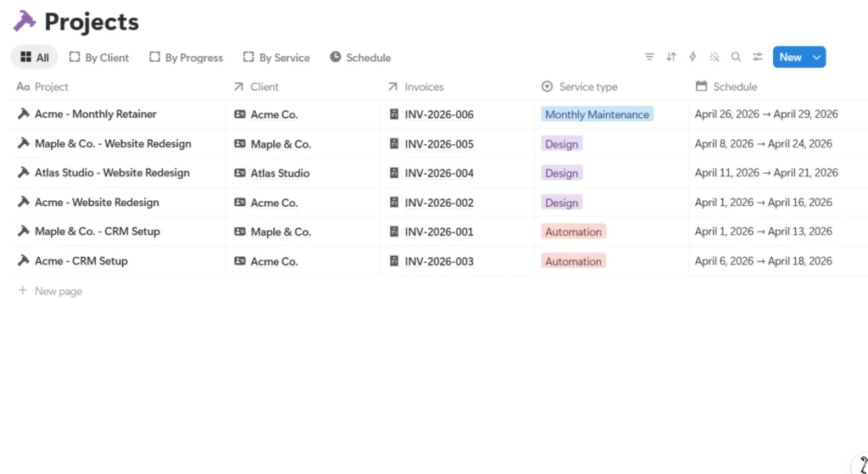Open the search magnifier icon
The width and height of the screenshot is (868, 474).
point(736,57)
